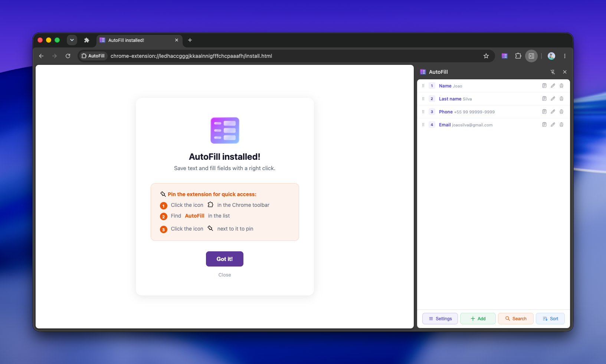Click the "in the Chrome toolbar" instruction text
Image resolution: width=606 pixels, height=364 pixels.
click(243, 205)
